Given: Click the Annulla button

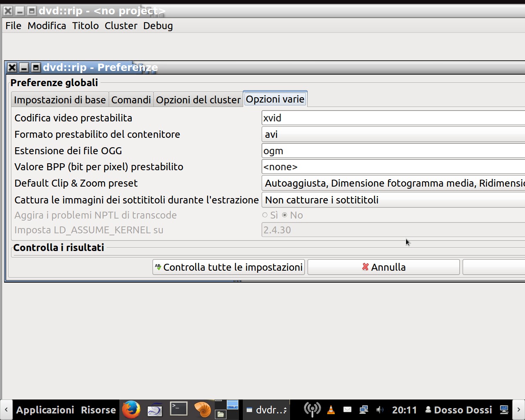Looking at the screenshot, I should tap(383, 267).
